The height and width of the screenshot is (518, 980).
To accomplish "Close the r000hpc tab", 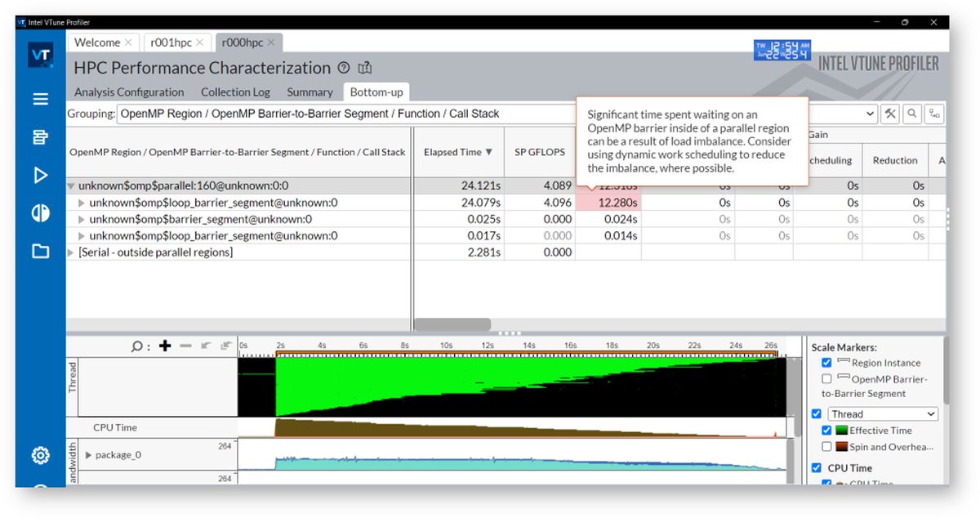I will [271, 42].
